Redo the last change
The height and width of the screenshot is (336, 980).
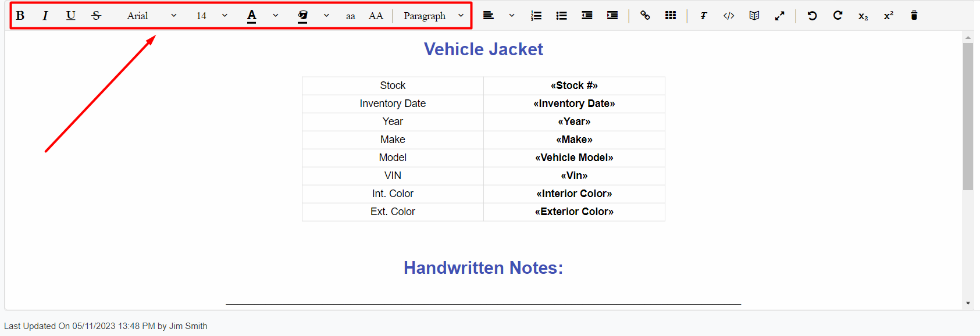[838, 16]
